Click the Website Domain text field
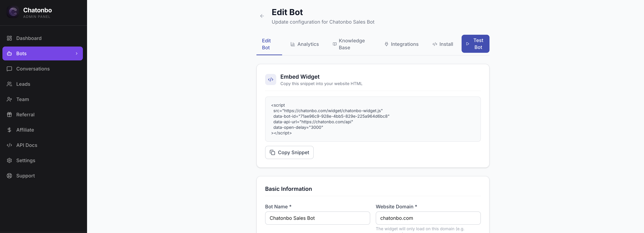 (x=428, y=218)
